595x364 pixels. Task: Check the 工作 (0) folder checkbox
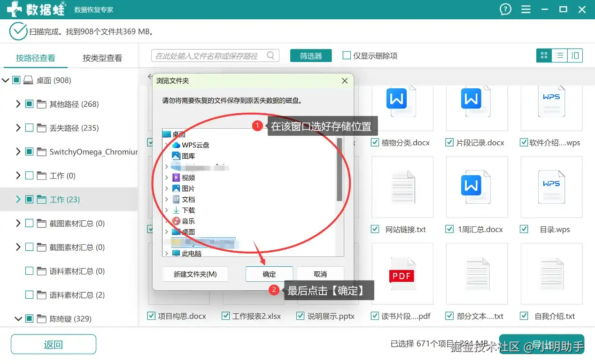29,176
